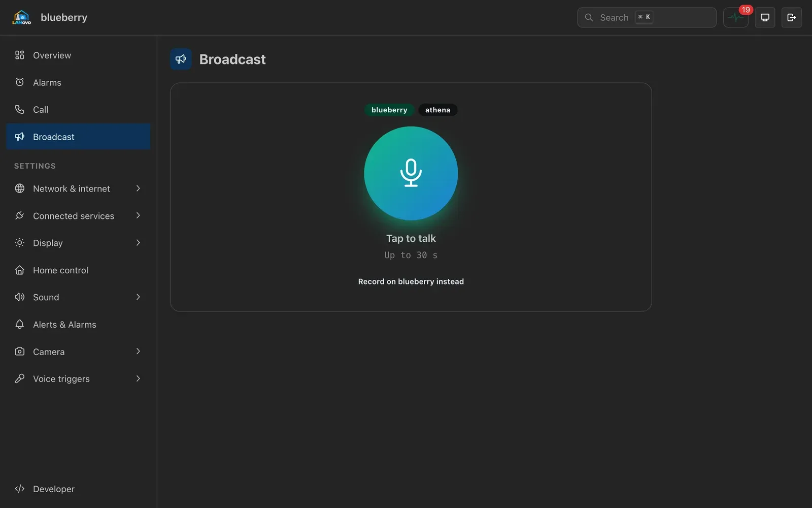This screenshot has width=812, height=508.
Task: Open the Home control settings
Action: click(x=78, y=270)
